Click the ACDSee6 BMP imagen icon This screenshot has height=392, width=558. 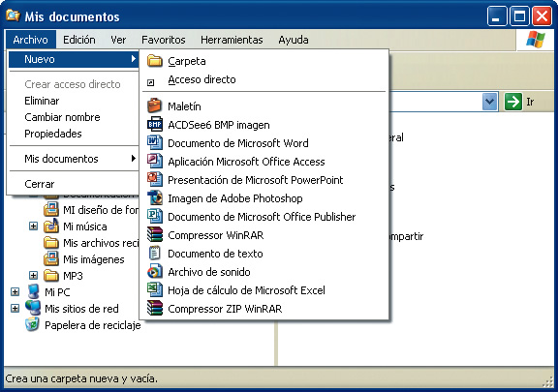[155, 125]
